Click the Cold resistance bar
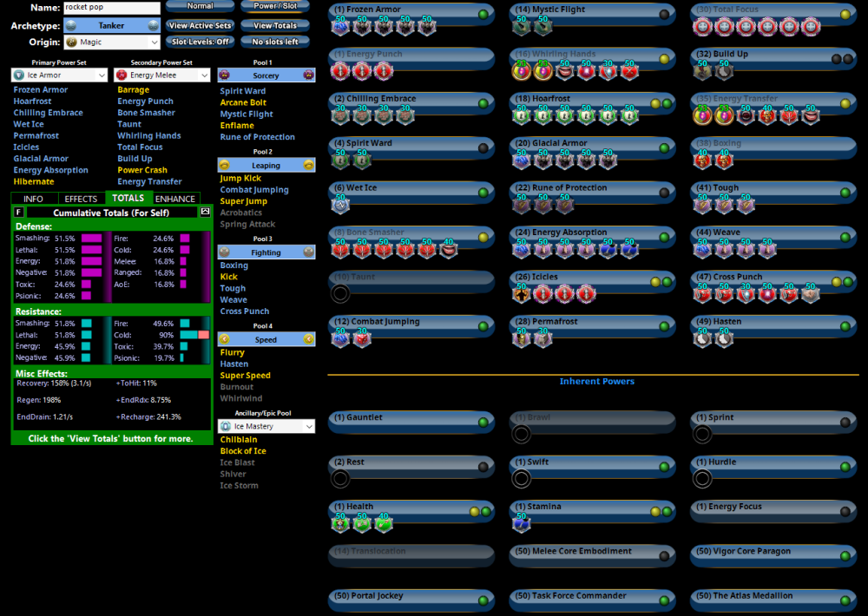The height and width of the screenshot is (616, 868). tap(194, 335)
